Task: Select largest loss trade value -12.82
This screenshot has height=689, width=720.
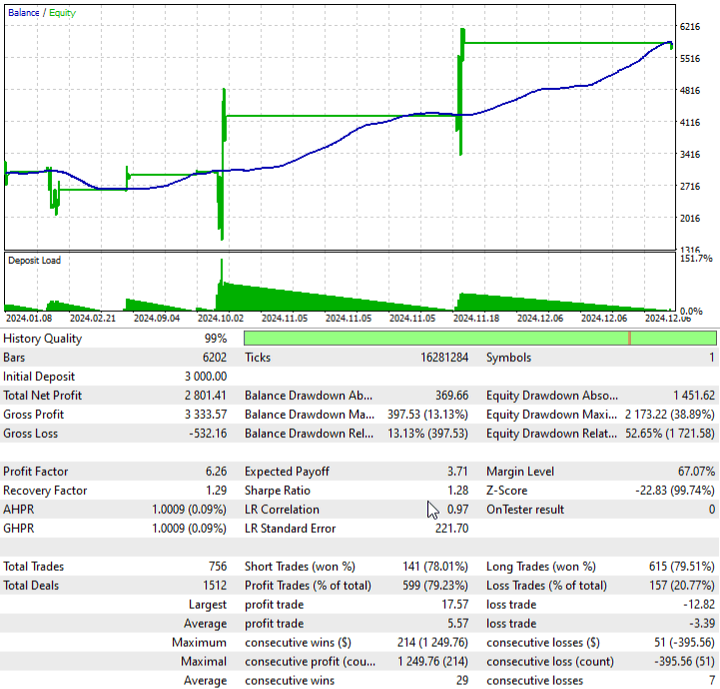Action: point(699,604)
